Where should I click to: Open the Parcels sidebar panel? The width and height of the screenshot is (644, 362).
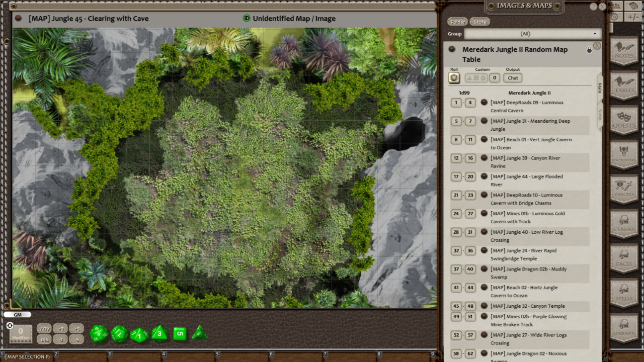[624, 189]
